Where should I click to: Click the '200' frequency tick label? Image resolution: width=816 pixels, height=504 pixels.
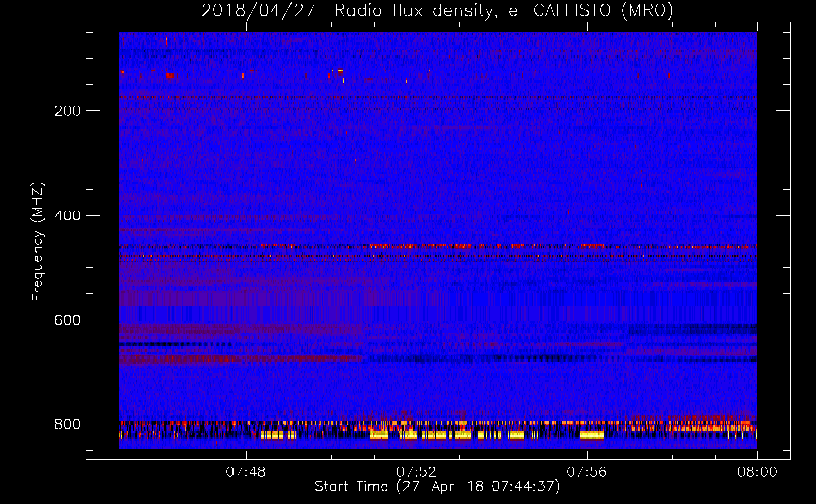[68, 111]
